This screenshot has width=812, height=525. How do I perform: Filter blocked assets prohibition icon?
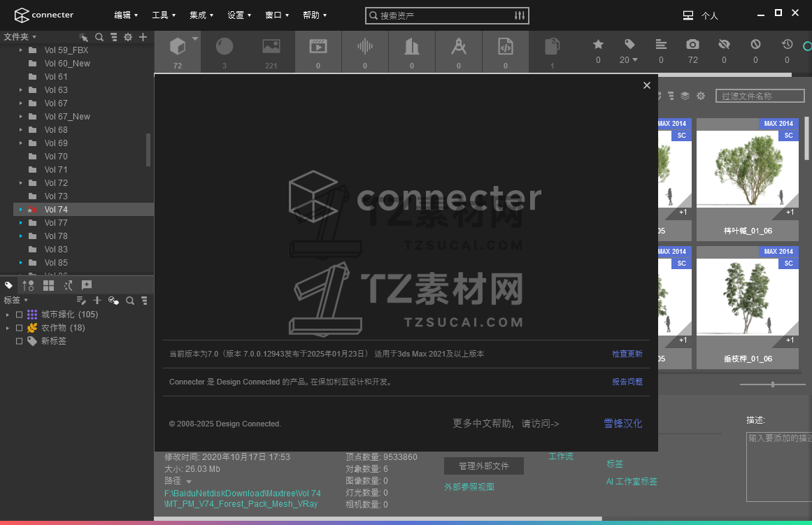point(755,45)
